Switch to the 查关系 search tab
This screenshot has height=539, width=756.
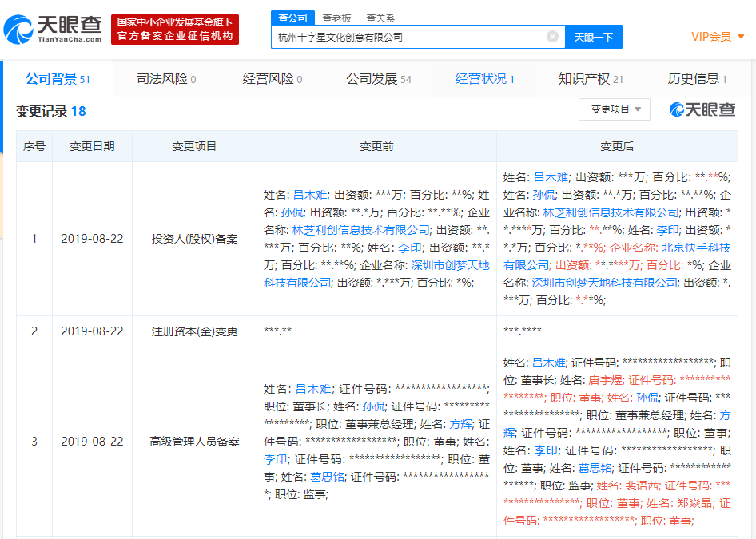(x=380, y=18)
